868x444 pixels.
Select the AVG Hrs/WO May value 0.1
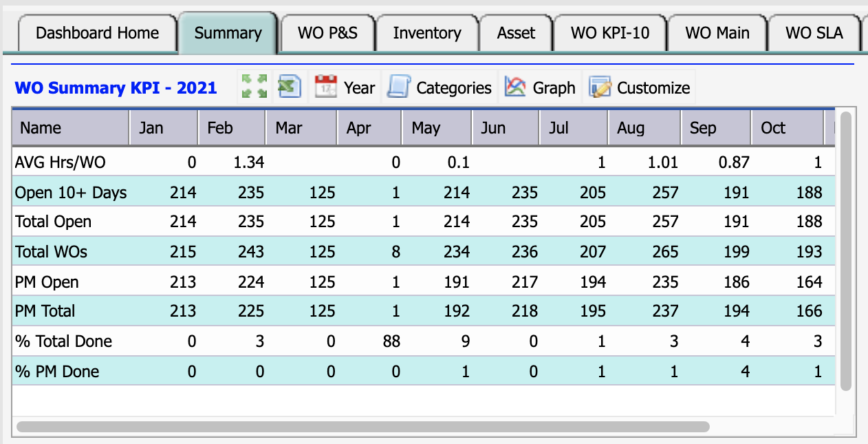pyautogui.click(x=458, y=162)
